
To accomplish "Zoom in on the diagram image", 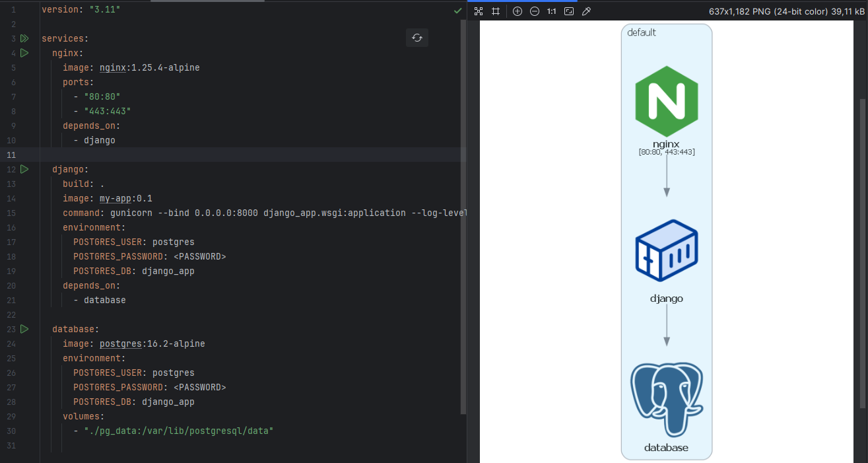I will point(517,11).
